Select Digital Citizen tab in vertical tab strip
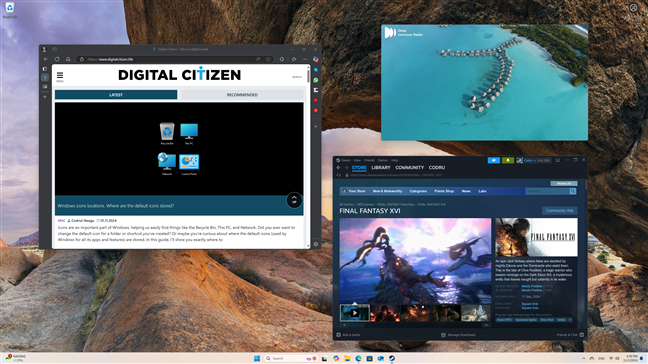The width and height of the screenshot is (648, 364). coord(45,78)
